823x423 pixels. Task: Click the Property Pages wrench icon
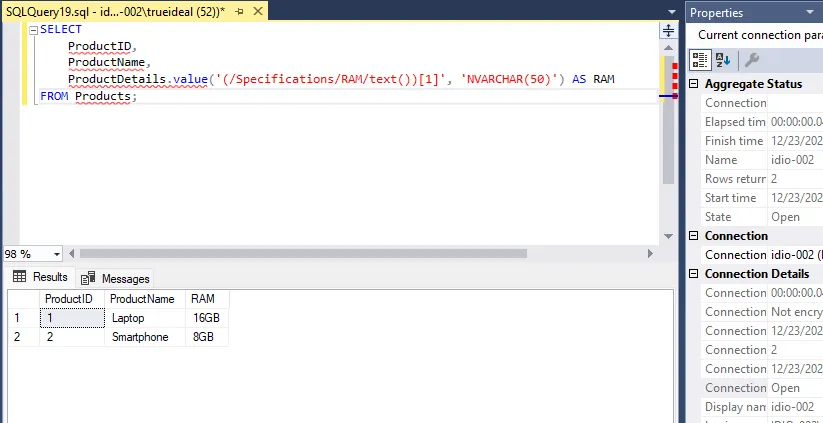pyautogui.click(x=752, y=60)
